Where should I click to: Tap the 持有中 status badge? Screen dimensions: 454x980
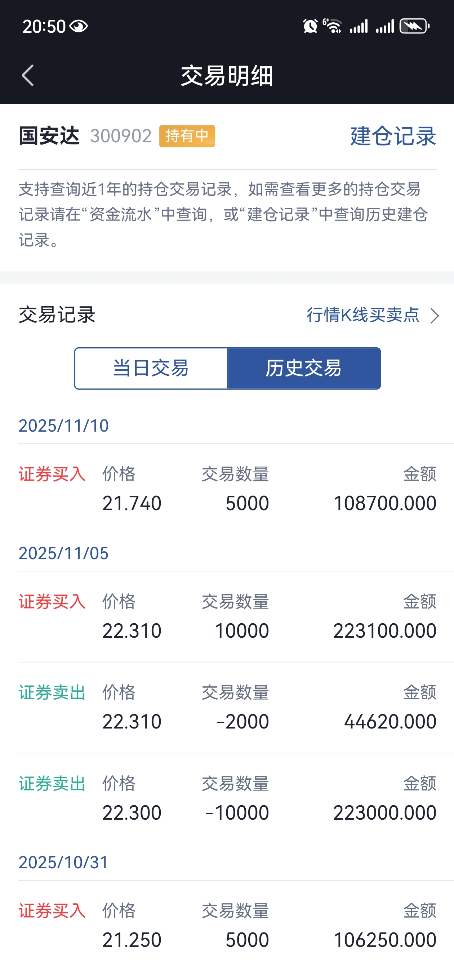click(x=187, y=136)
